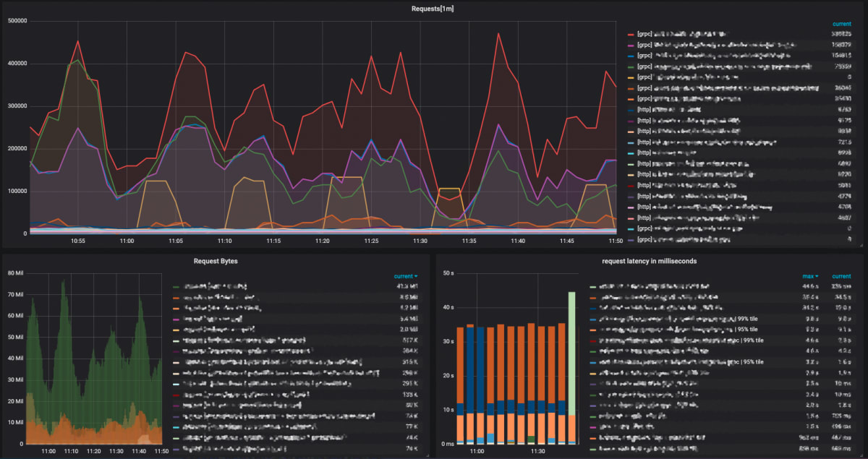This screenshot has width=868, height=459.
Task: Click light green swatch of 44.6 s latency row
Action: tap(593, 287)
